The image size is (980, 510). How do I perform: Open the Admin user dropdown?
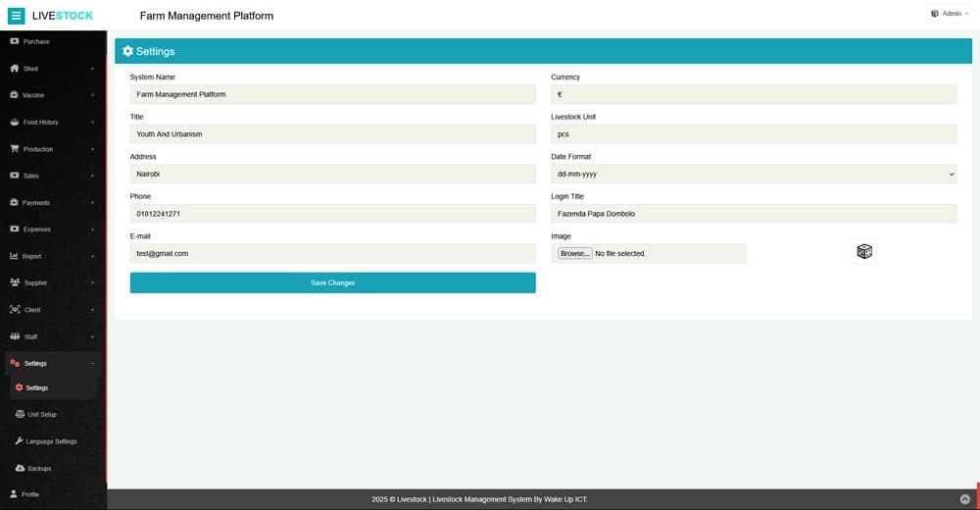pyautogui.click(x=949, y=14)
